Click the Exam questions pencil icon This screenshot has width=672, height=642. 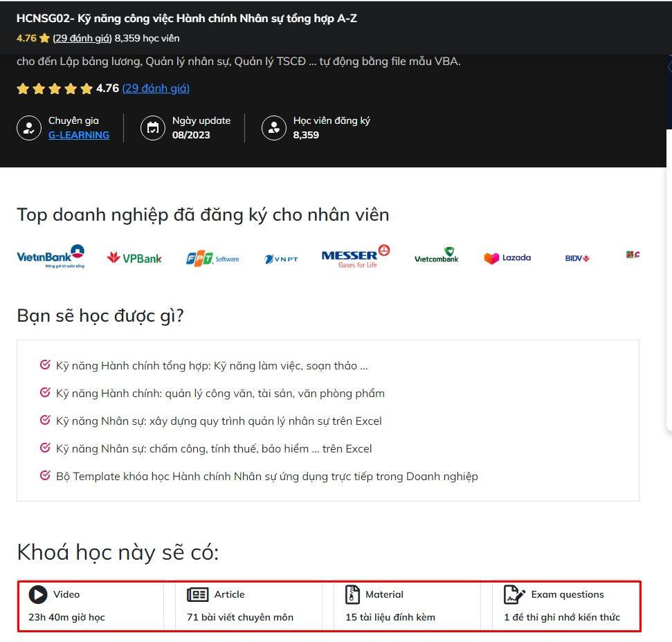(x=514, y=594)
